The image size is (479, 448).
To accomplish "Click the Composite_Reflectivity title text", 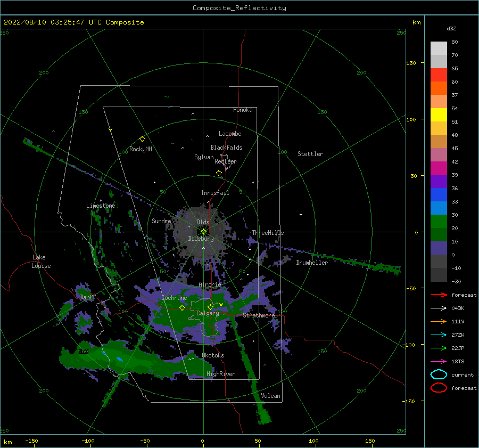I will click(x=239, y=8).
